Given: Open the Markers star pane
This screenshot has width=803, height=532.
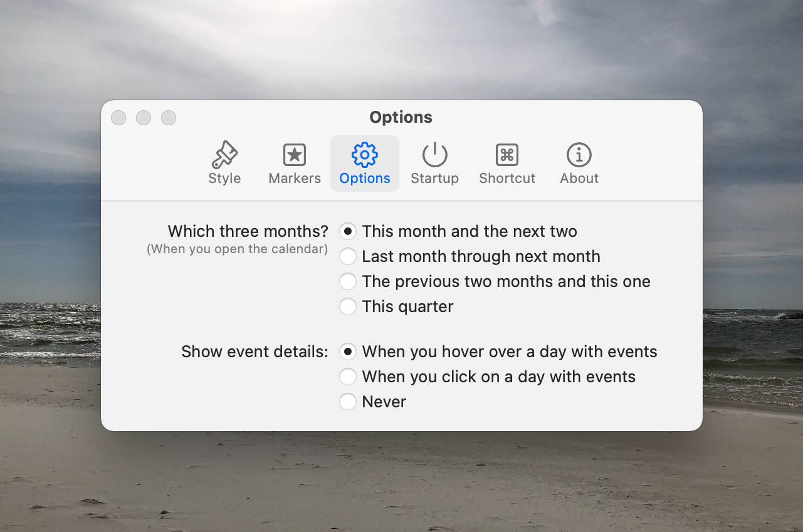Looking at the screenshot, I should [x=295, y=164].
